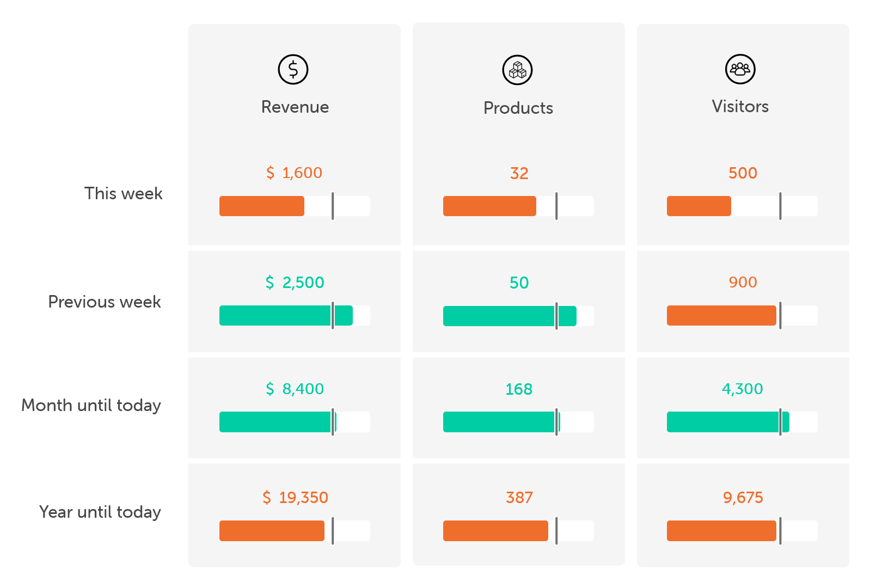Click the Previous week products progress bar
The width and height of the screenshot is (876, 588).
pyautogui.click(x=518, y=316)
